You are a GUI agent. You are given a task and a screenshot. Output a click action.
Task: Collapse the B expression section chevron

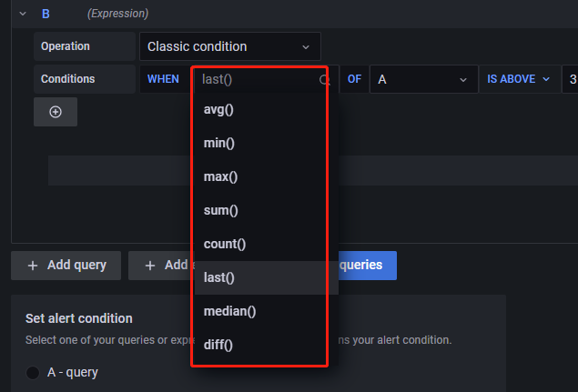coord(23,14)
